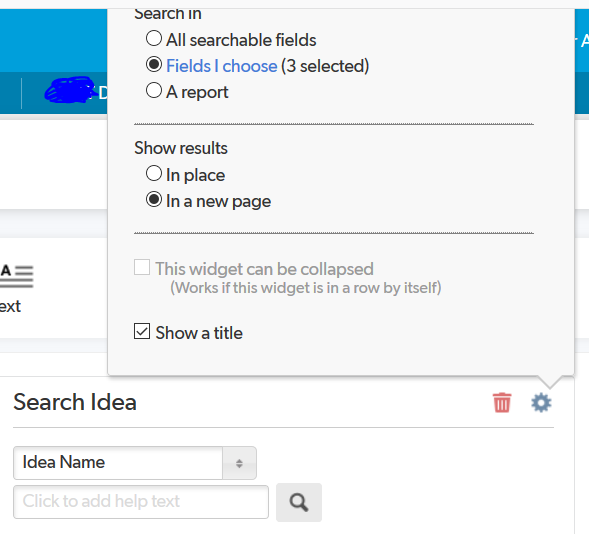This screenshot has width=589, height=534.
Task: Select the Text widget icon on the left
Action: tap(17, 276)
